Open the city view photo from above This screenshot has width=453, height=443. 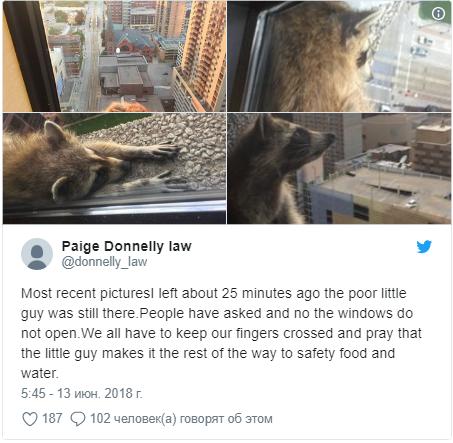tap(114, 56)
